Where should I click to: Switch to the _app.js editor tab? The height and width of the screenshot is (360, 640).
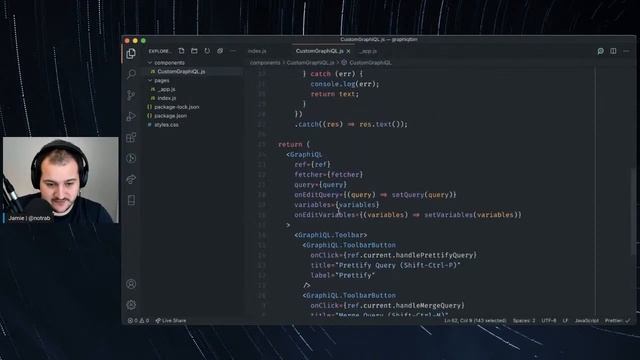click(369, 51)
